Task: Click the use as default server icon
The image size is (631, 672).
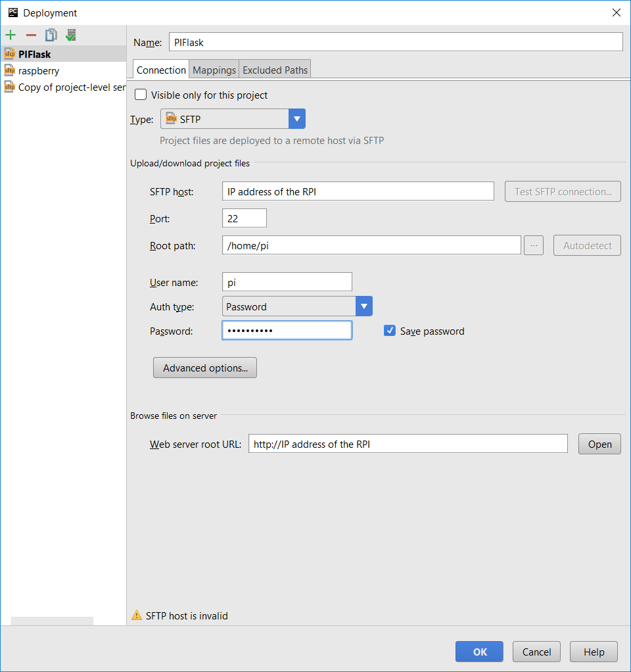Action: click(70, 35)
